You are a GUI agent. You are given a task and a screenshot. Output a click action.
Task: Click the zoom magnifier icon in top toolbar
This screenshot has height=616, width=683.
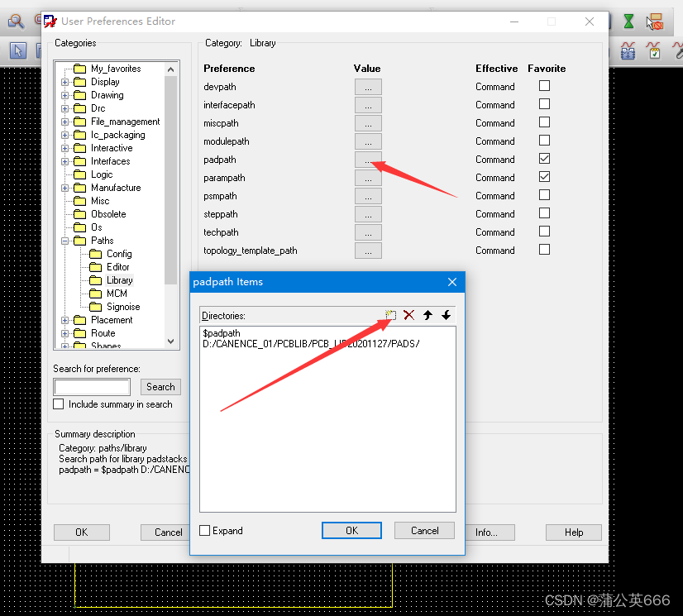(x=16, y=21)
